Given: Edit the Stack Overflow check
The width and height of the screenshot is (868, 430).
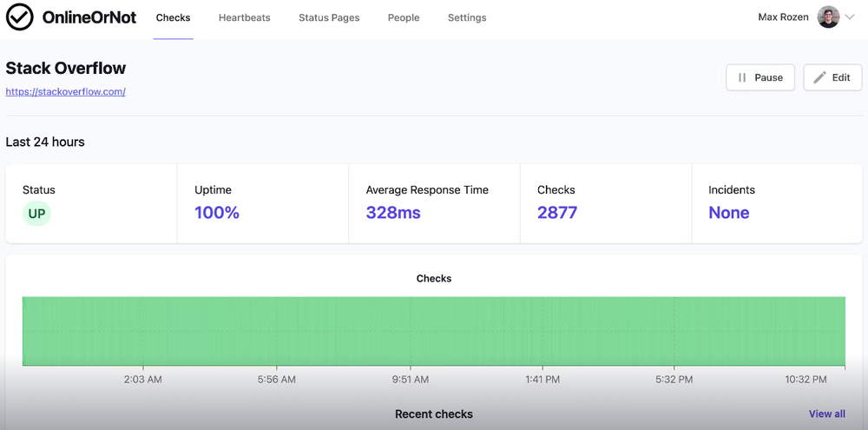Looking at the screenshot, I should (x=832, y=77).
